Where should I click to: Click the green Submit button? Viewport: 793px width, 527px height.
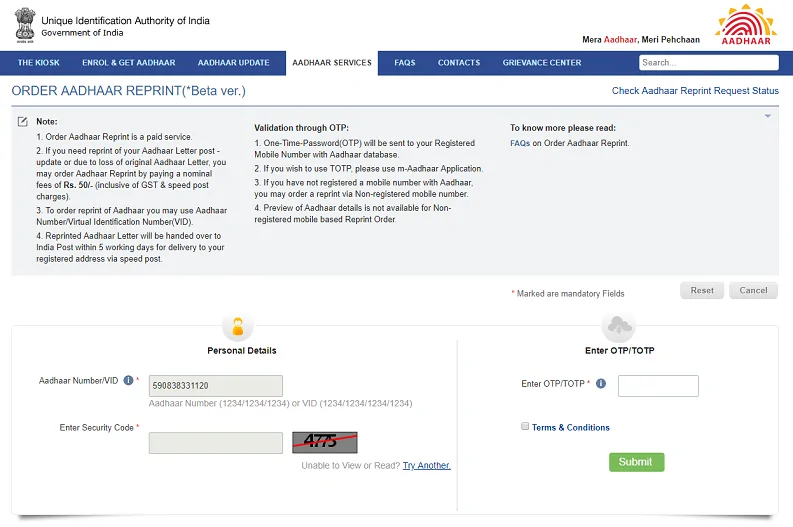click(x=636, y=462)
